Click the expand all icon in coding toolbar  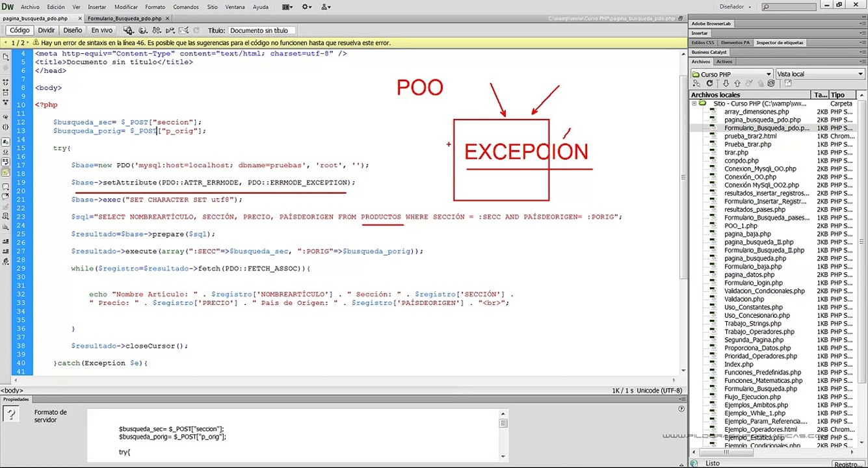pyautogui.click(x=6, y=103)
